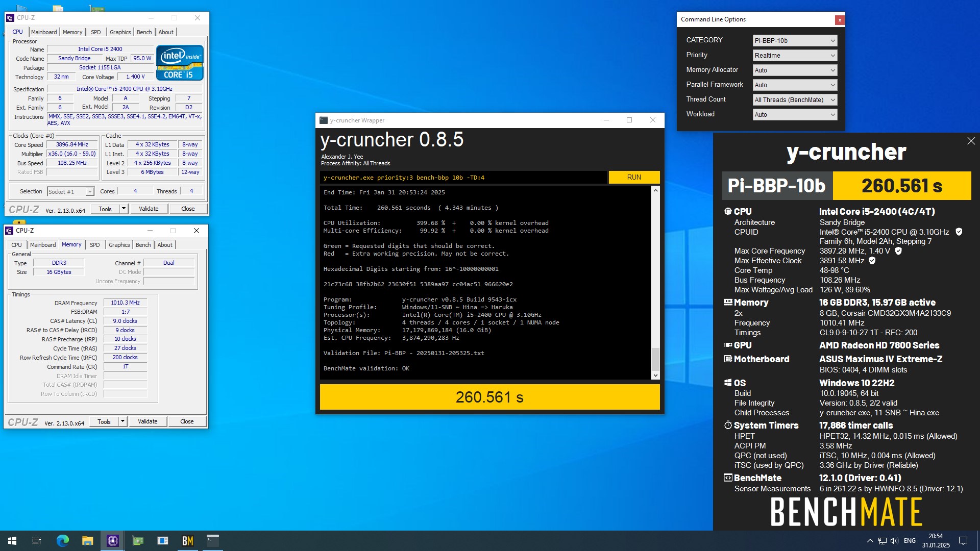Open Mainboard tab in bottom CPU-Z

pos(43,245)
